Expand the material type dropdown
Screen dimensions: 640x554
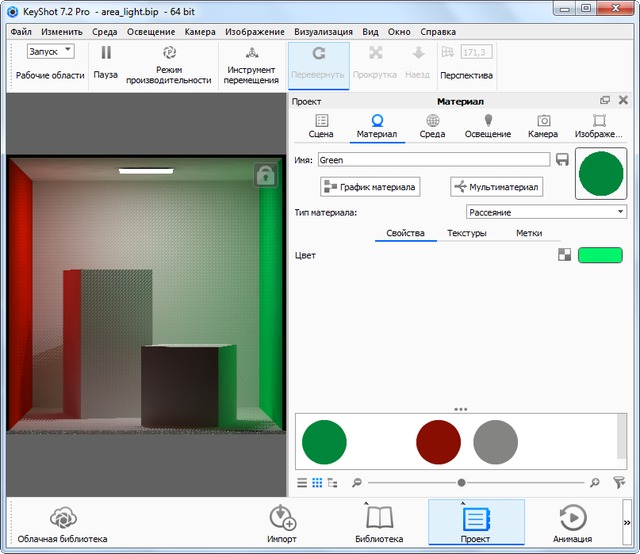pyautogui.click(x=546, y=212)
